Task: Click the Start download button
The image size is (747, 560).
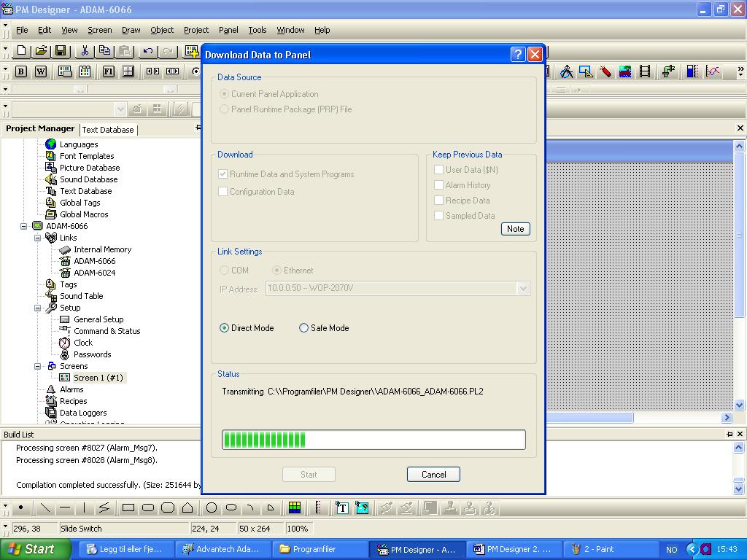Action: 309,474
